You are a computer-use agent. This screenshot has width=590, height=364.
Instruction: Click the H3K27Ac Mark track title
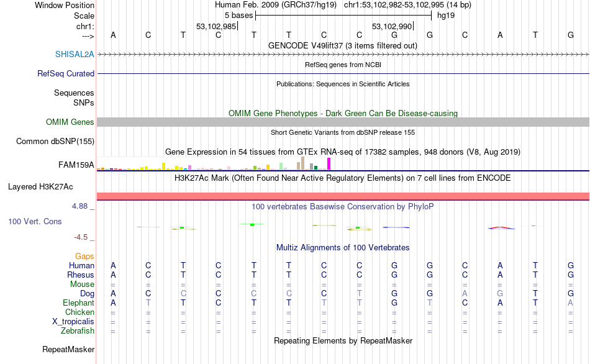343,178
